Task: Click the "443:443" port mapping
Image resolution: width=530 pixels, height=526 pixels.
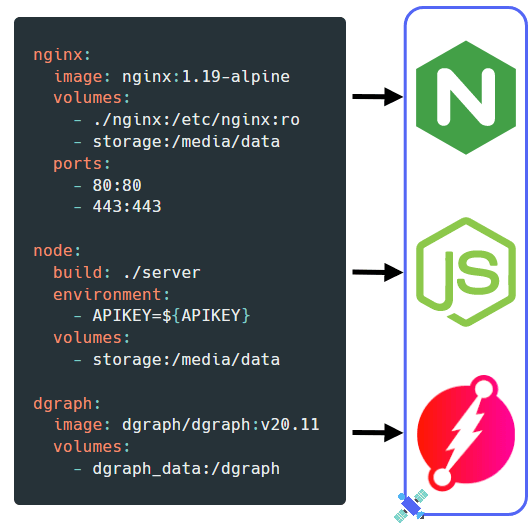Action: pos(127,207)
